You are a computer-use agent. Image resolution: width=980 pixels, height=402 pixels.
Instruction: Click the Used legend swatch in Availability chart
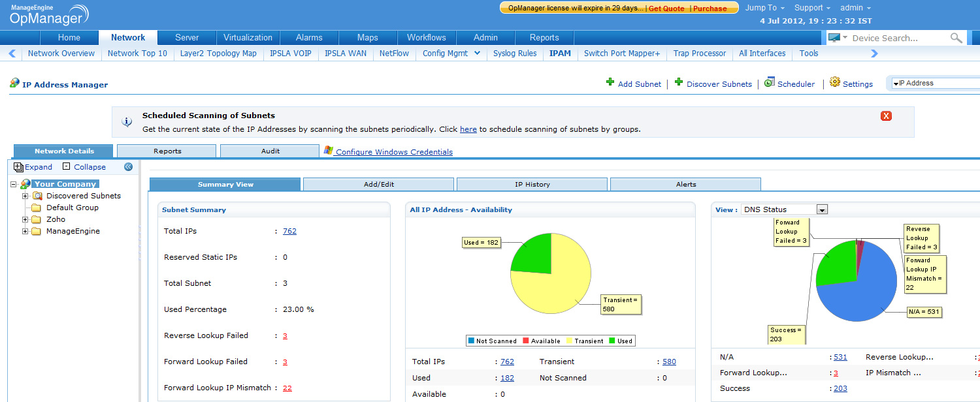click(613, 341)
